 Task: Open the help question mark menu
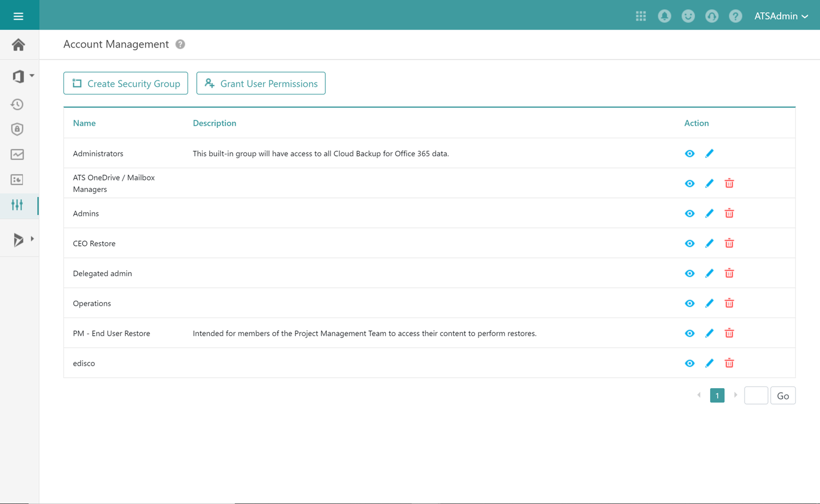(735, 16)
